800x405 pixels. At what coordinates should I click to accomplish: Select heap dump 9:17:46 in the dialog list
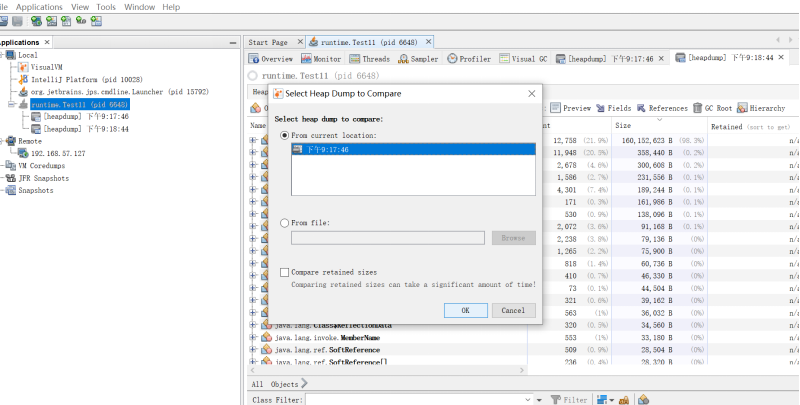(x=413, y=149)
